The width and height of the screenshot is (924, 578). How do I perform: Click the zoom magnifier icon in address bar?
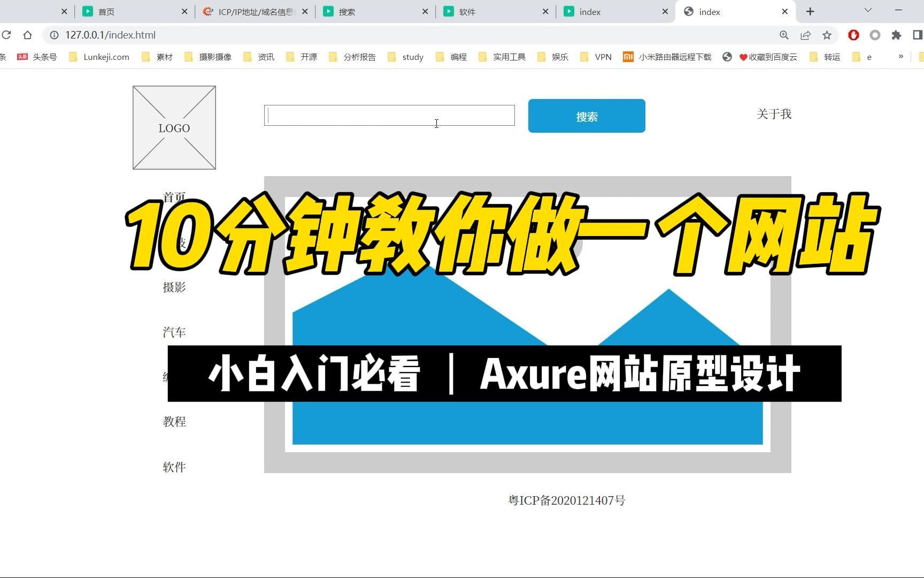[784, 35]
